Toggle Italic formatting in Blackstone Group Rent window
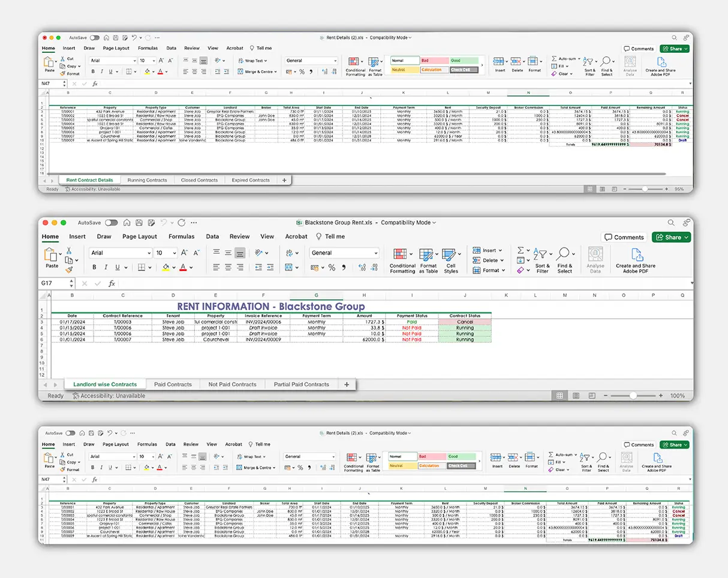This screenshot has height=578, width=728. [106, 268]
